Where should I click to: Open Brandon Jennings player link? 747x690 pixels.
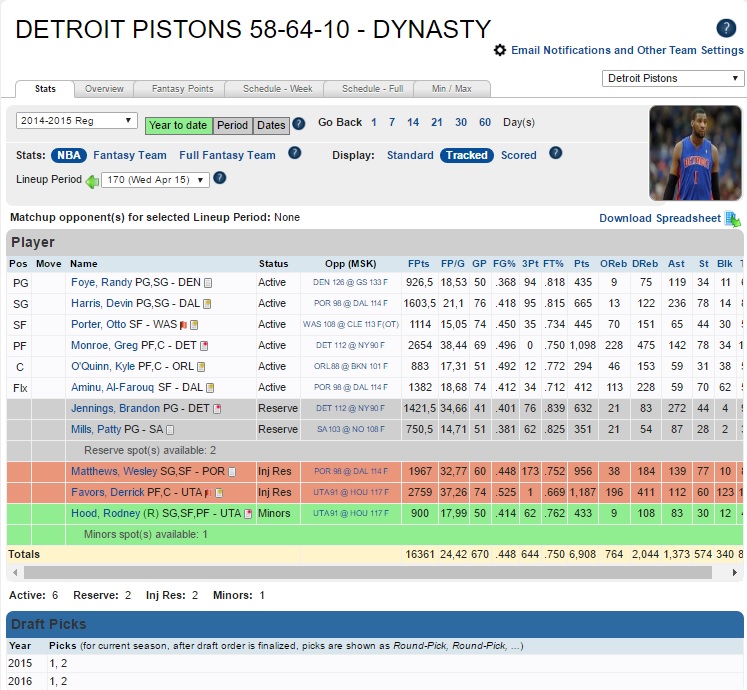click(115, 408)
